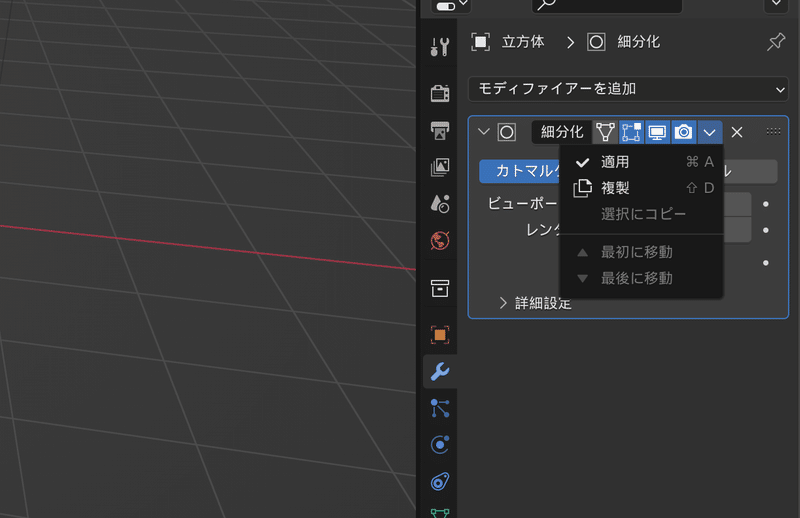Viewport: 800px width, 518px height.
Task: Open the Particles properties tab
Action: click(440, 408)
